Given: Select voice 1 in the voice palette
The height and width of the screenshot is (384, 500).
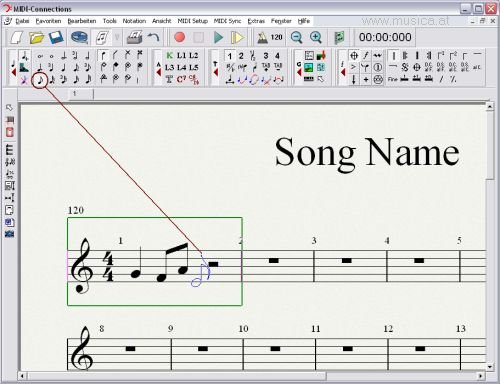Looking at the screenshot, I should 229,56.
